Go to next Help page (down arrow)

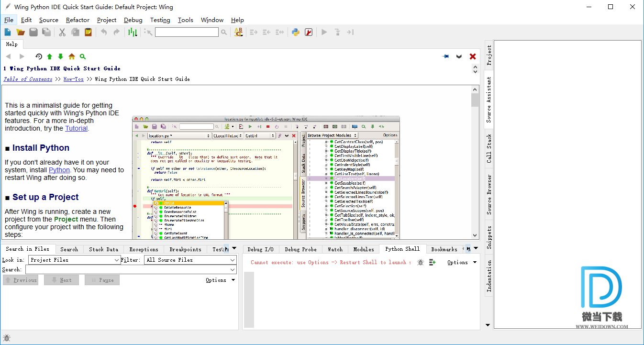[60, 56]
